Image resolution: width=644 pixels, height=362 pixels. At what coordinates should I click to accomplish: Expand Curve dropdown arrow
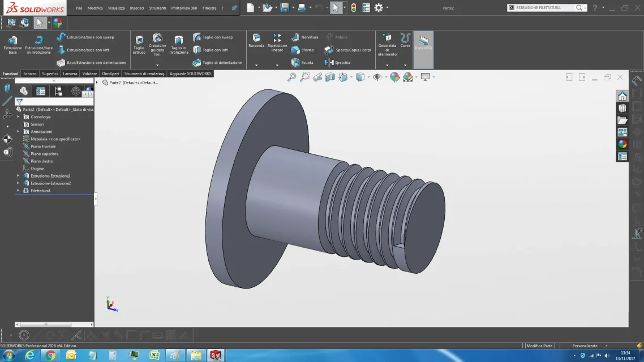tap(405, 65)
